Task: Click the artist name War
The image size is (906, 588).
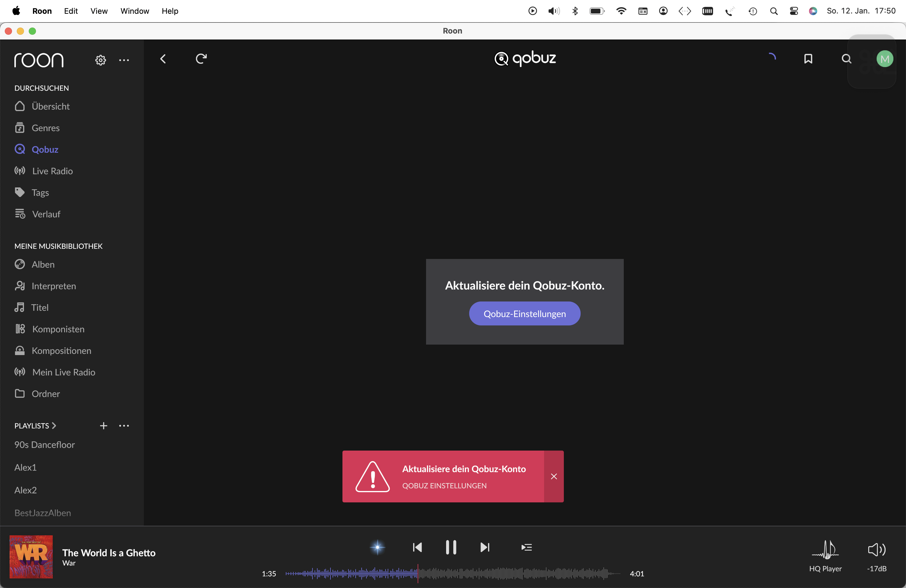Action: tap(69, 563)
